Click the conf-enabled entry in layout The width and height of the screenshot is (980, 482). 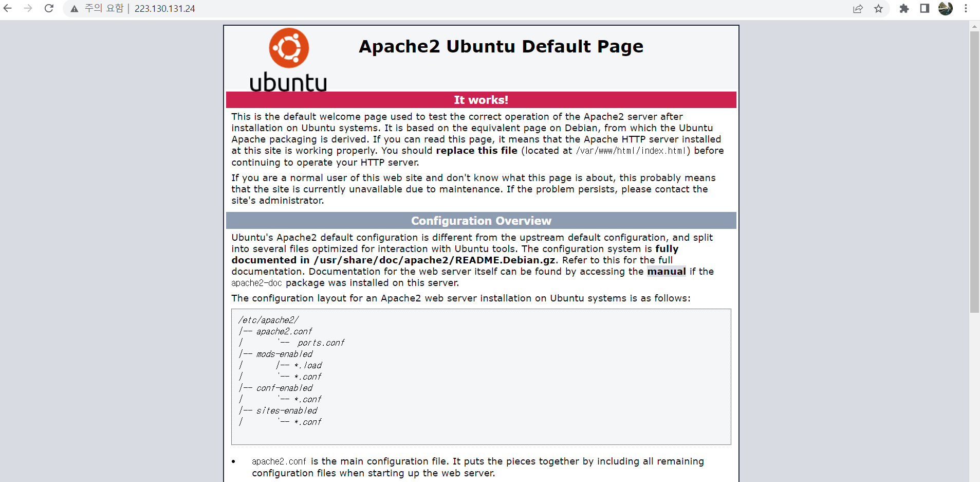point(285,388)
